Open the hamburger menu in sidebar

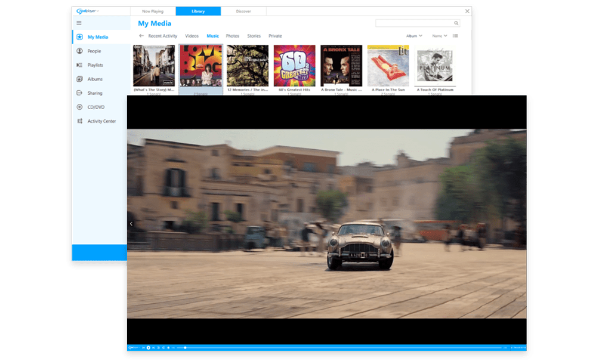click(x=79, y=23)
